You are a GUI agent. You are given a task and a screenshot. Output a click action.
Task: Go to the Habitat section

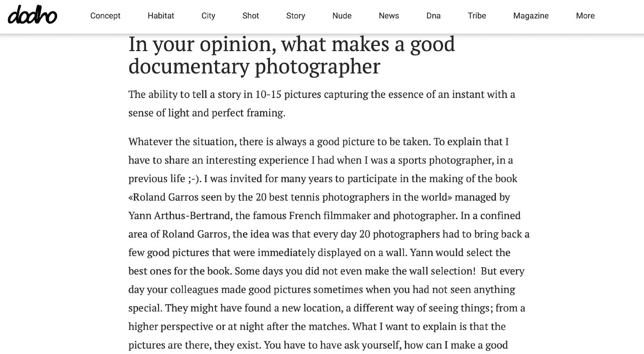point(161,16)
